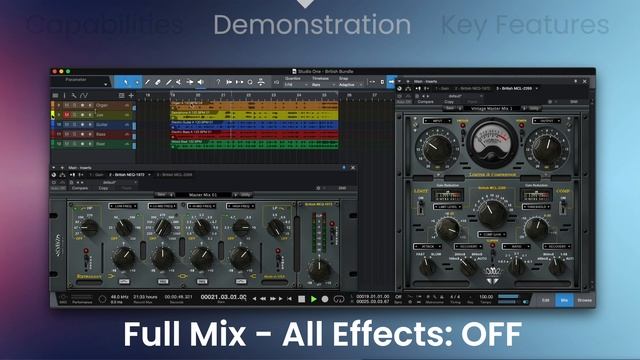Mute the Guitar track

pos(67,124)
